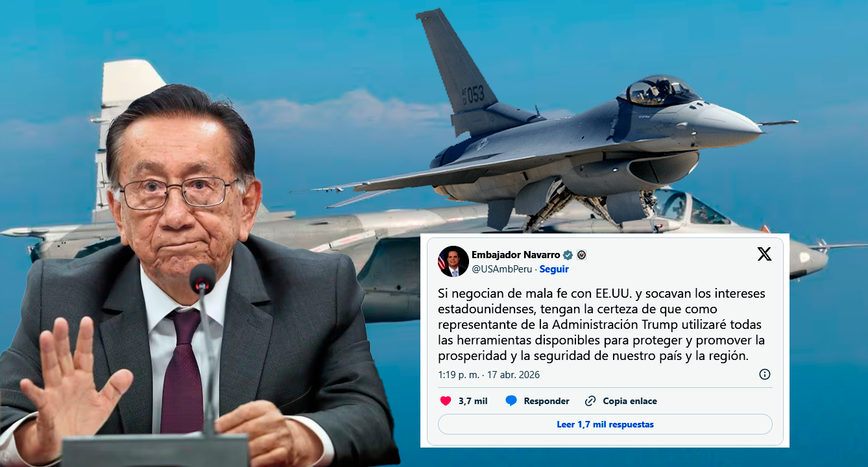Click the Seguir follow link
This screenshot has height=467, width=868.
click(x=554, y=269)
